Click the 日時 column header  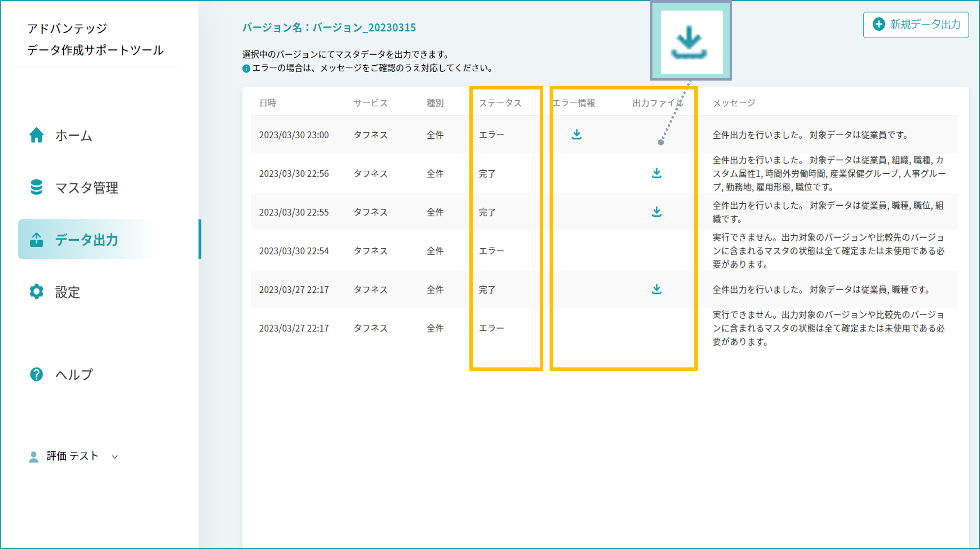[268, 103]
